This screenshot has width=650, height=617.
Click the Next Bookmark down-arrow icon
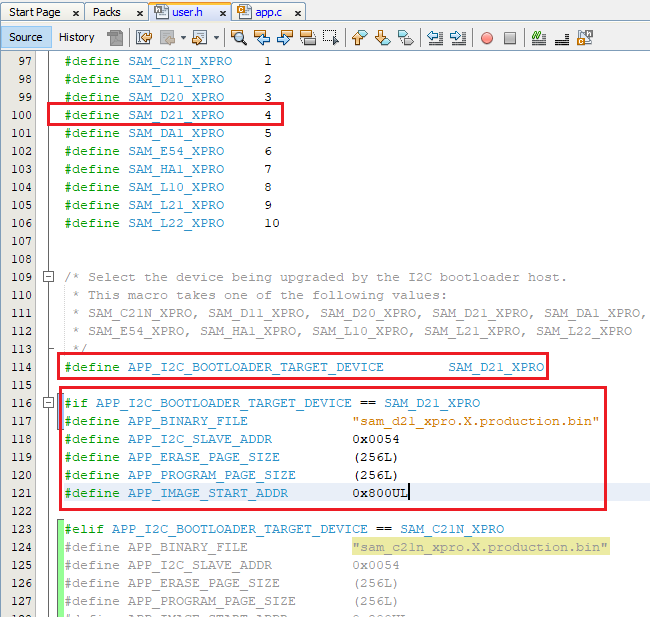[383, 38]
